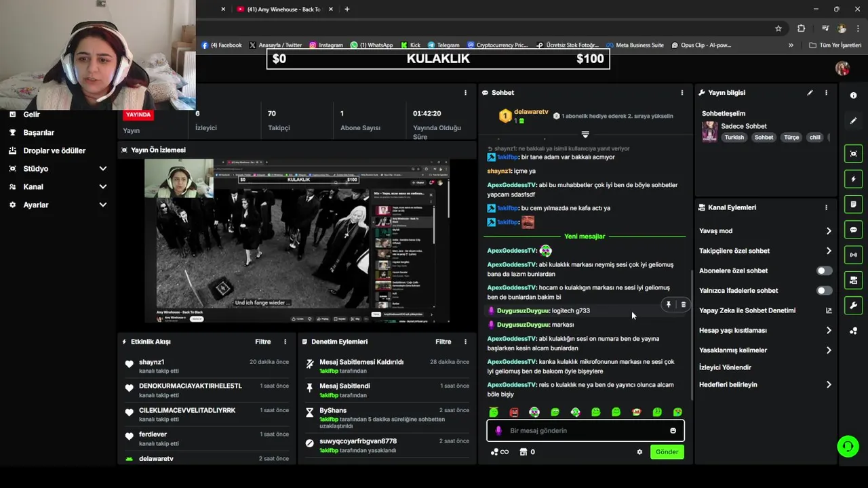The width and height of the screenshot is (868, 488).
Task: Click the channel points icon in the right sidebar
Action: pyautogui.click(x=853, y=331)
